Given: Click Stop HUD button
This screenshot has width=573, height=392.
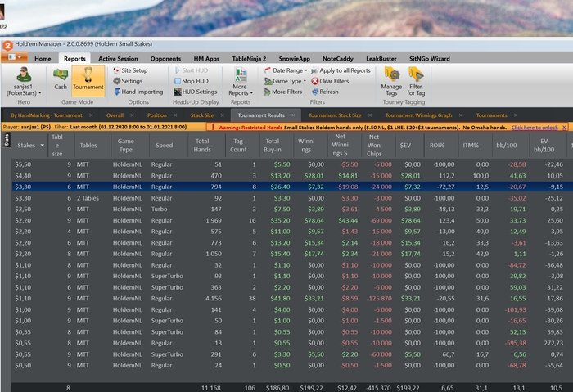Looking at the screenshot, I should point(191,81).
